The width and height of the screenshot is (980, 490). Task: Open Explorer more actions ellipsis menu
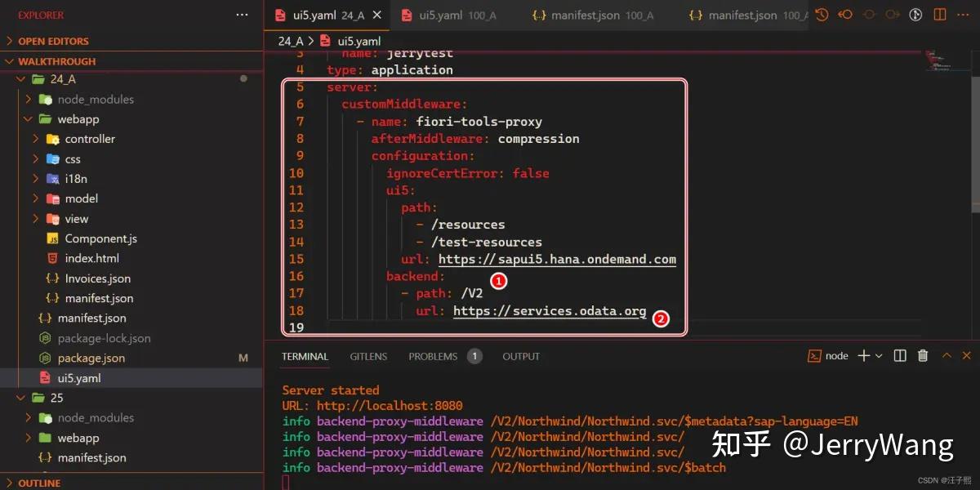[x=242, y=15]
